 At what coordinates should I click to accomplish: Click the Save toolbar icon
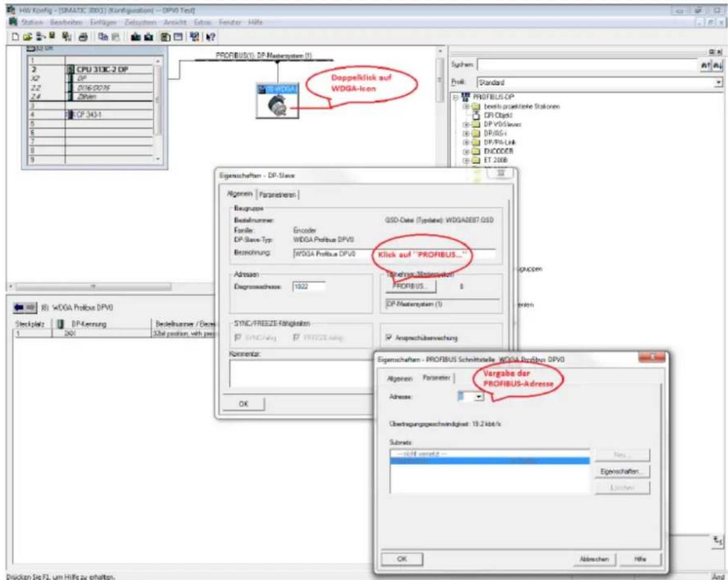52,37
